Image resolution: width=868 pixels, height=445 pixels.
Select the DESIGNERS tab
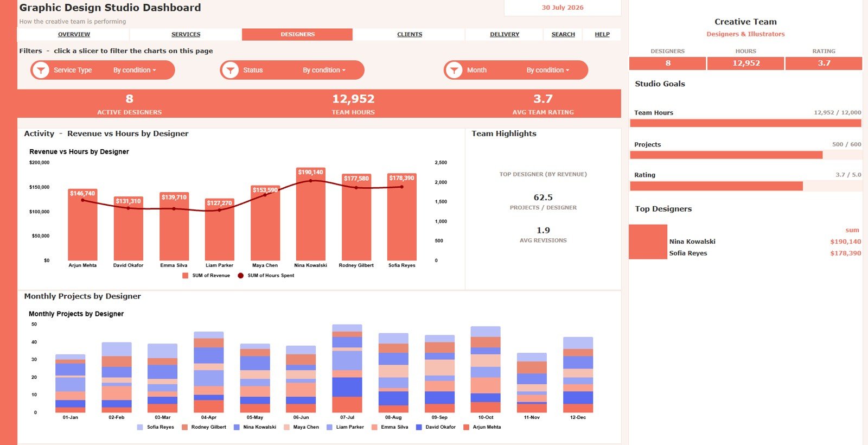[297, 34]
